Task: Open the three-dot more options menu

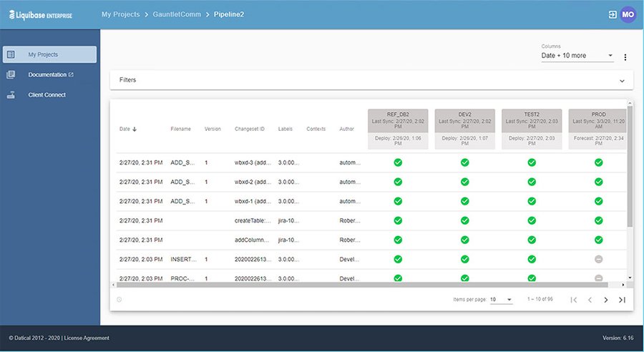Action: point(625,57)
